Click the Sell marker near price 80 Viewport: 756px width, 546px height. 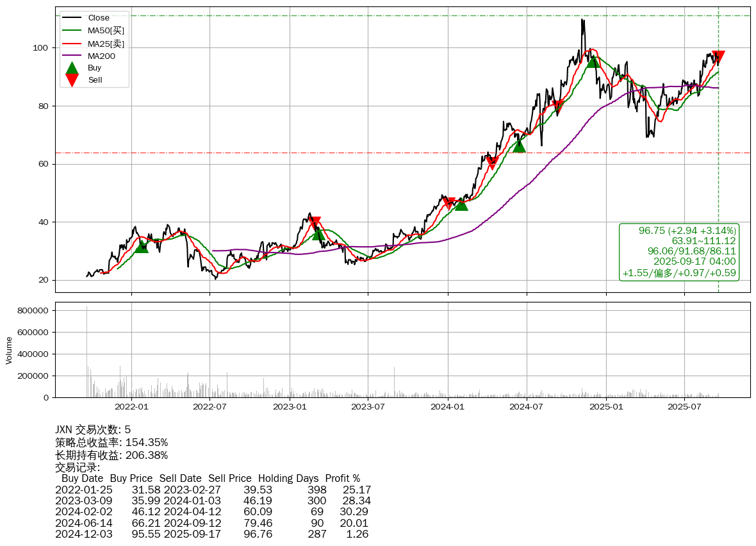coord(558,108)
